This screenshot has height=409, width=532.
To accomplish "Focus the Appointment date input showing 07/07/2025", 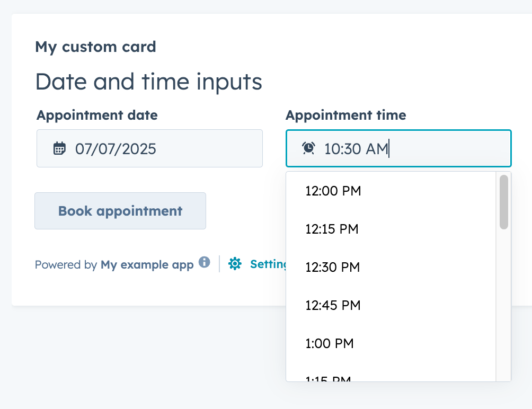I will click(159, 148).
